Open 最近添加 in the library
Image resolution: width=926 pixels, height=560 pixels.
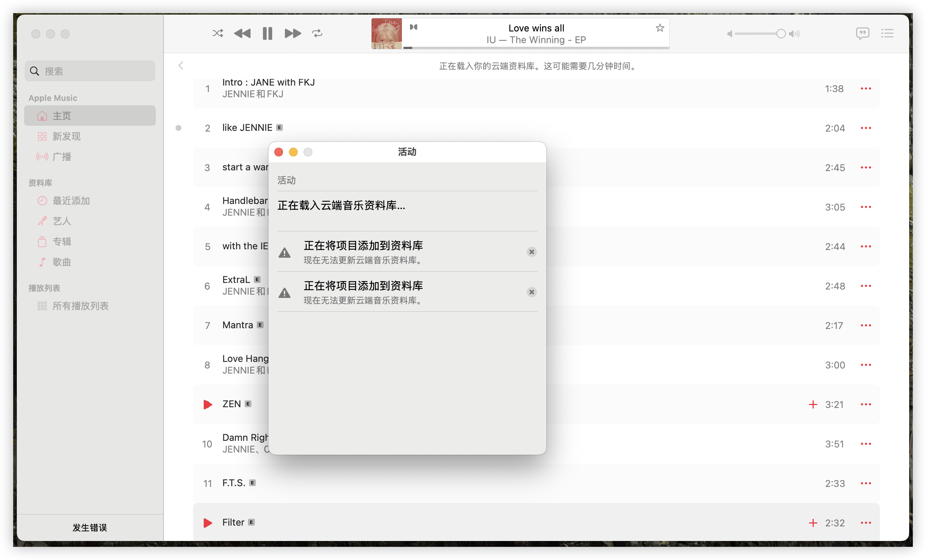tap(71, 201)
